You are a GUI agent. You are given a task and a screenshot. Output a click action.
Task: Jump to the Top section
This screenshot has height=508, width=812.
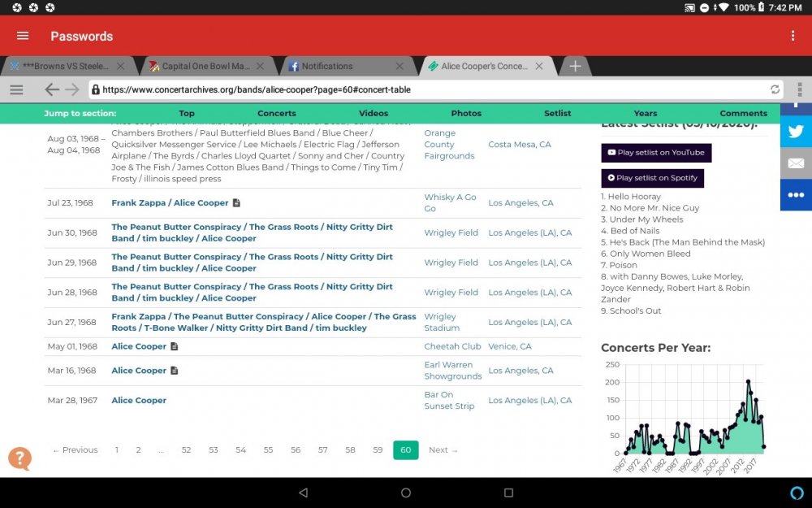[x=187, y=113]
